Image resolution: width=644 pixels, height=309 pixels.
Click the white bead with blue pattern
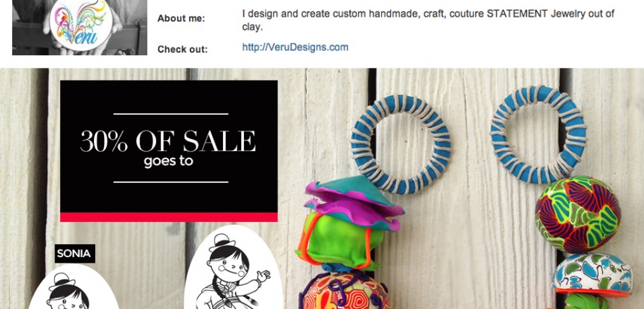[593, 273]
